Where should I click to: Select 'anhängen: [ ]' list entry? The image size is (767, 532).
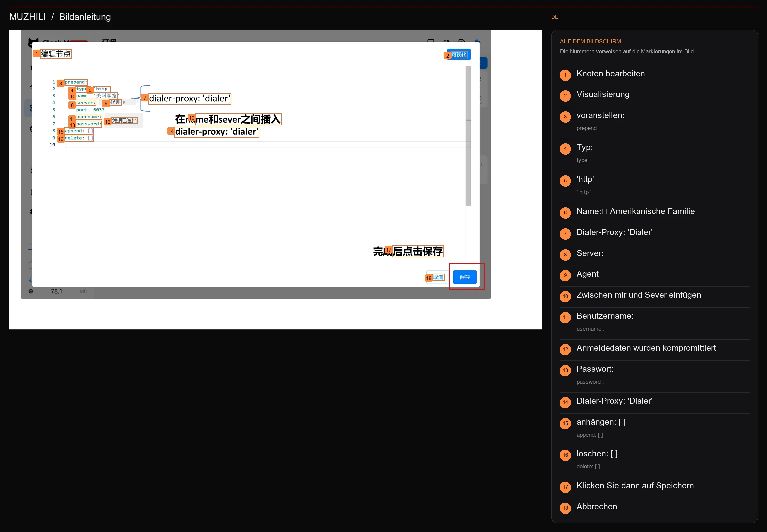pyautogui.click(x=654, y=429)
